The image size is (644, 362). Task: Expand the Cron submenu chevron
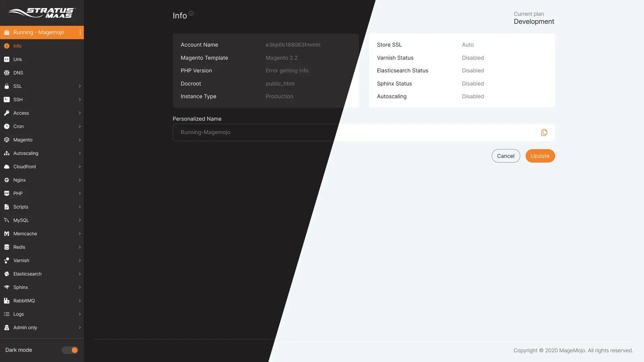pos(80,126)
